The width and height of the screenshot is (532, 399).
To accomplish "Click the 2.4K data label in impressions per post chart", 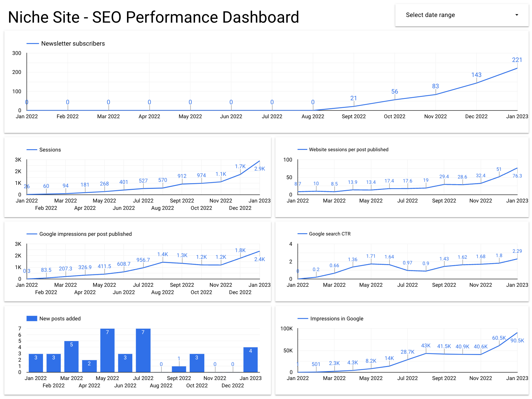I will pos(260,259).
